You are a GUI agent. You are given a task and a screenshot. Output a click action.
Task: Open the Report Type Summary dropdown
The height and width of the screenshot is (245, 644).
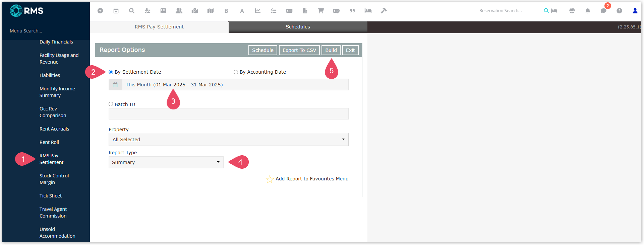[166, 162]
